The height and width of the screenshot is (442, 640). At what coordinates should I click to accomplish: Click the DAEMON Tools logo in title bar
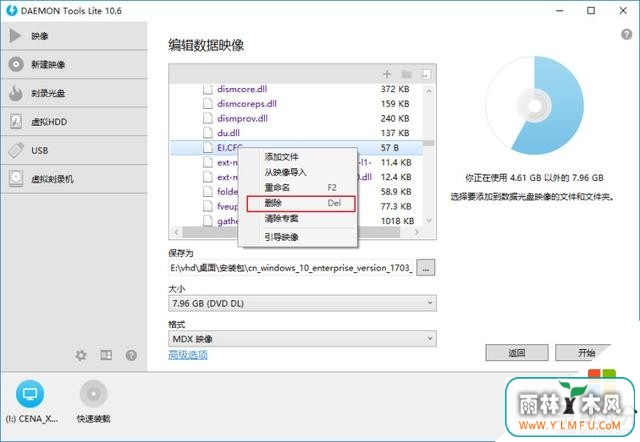point(12,11)
